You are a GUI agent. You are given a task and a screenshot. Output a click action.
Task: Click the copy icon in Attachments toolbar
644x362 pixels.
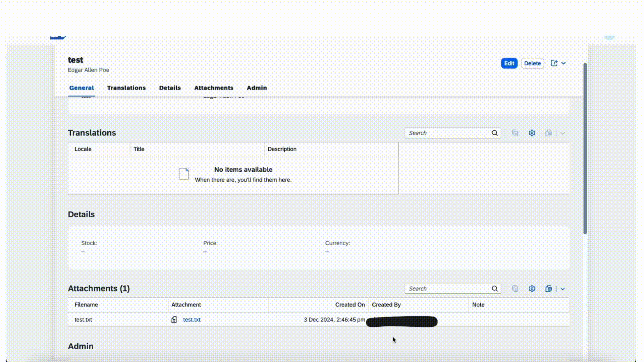click(x=515, y=289)
